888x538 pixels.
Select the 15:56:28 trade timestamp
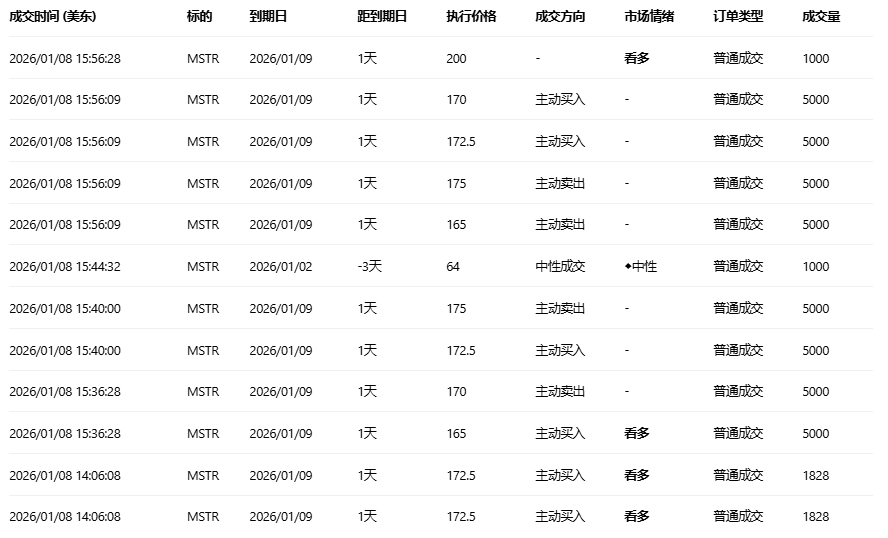coord(65,59)
